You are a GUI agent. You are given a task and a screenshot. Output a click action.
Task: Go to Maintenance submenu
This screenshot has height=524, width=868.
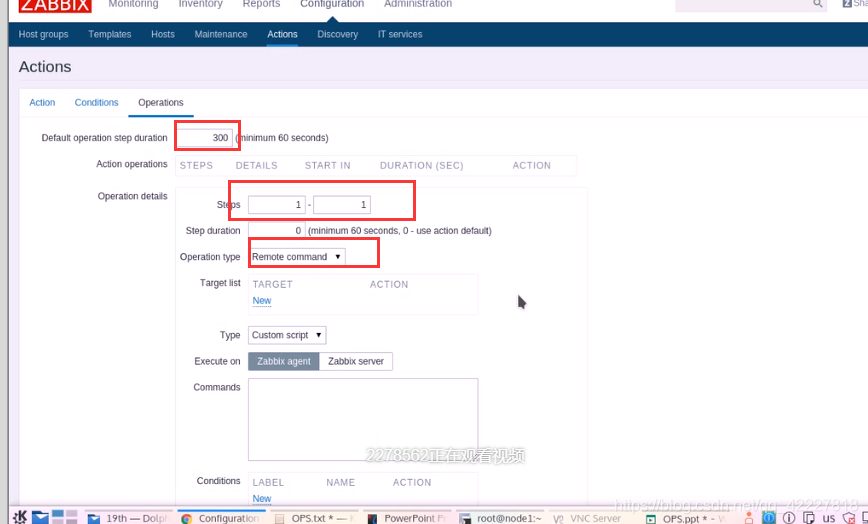coord(221,34)
